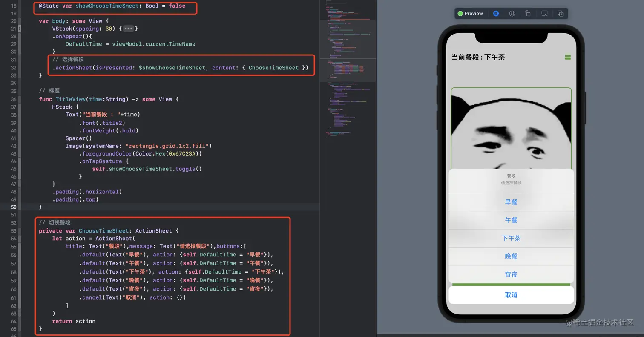Viewport: 644px width, 337px height.
Task: Duplicate the preview with the plus icon
Action: click(561, 14)
